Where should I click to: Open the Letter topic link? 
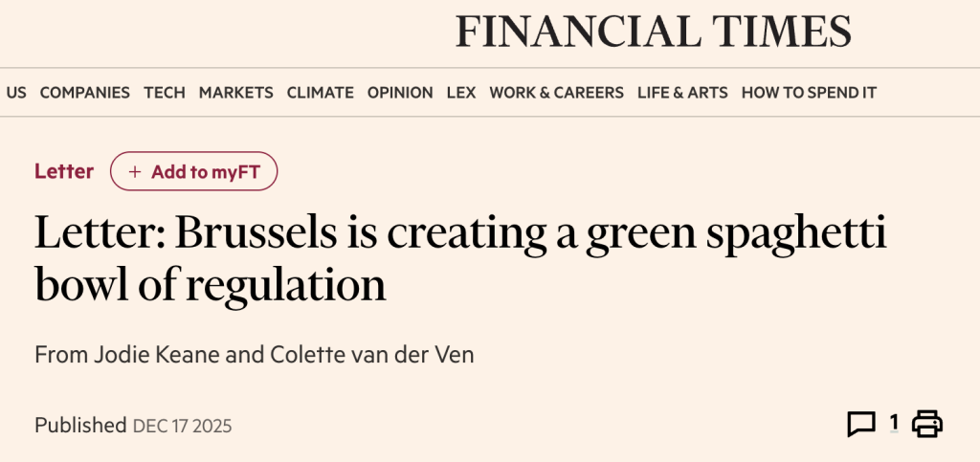pyautogui.click(x=64, y=172)
